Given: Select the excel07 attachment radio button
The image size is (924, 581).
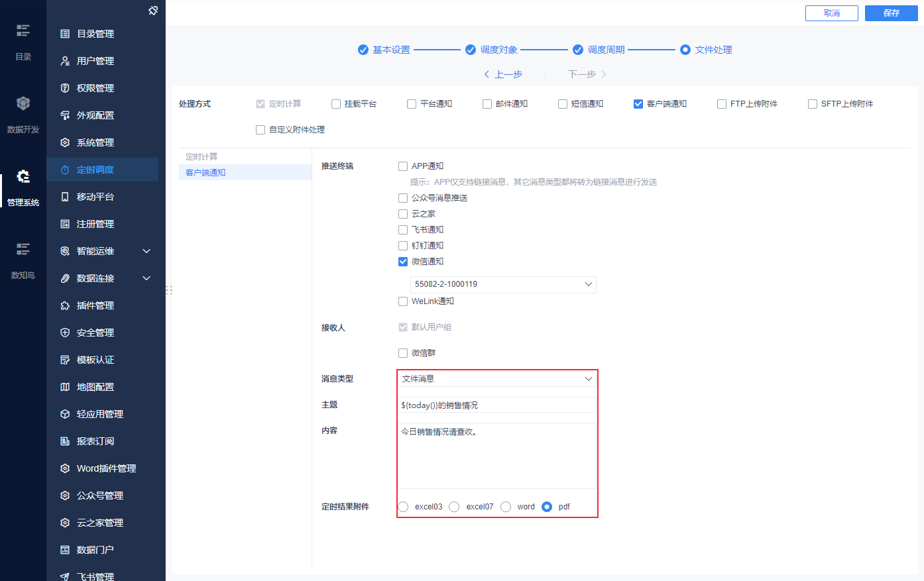Looking at the screenshot, I should [x=454, y=507].
